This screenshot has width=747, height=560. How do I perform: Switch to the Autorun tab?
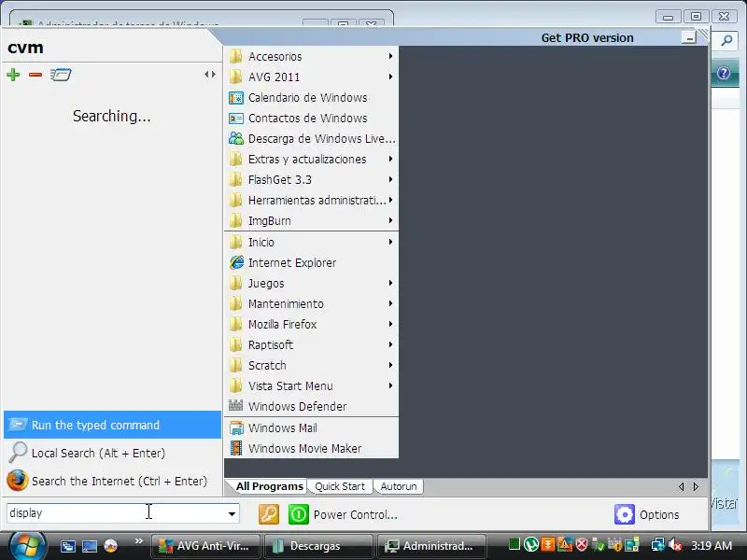[x=399, y=486]
